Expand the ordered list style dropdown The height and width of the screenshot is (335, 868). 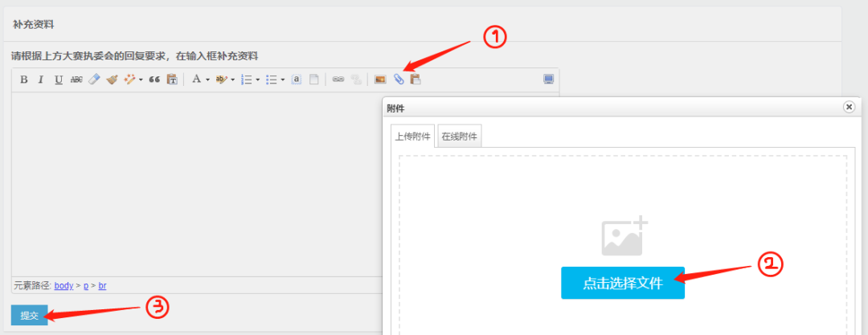[257, 80]
